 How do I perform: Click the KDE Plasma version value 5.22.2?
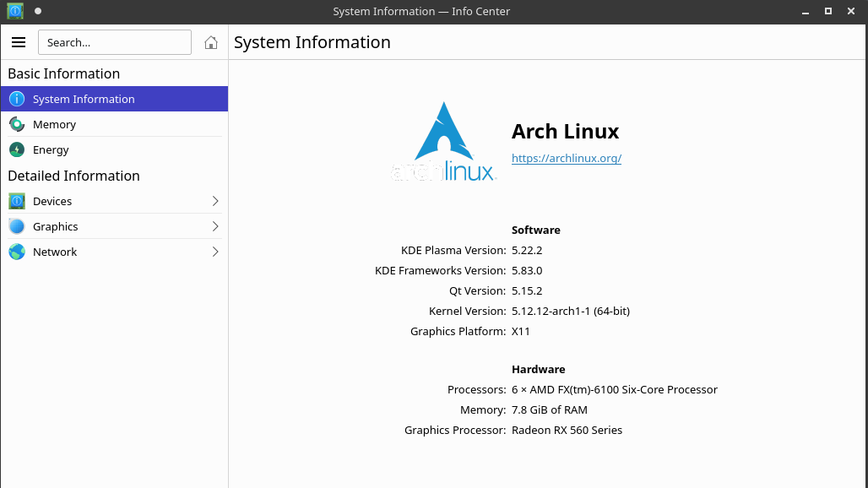point(527,251)
